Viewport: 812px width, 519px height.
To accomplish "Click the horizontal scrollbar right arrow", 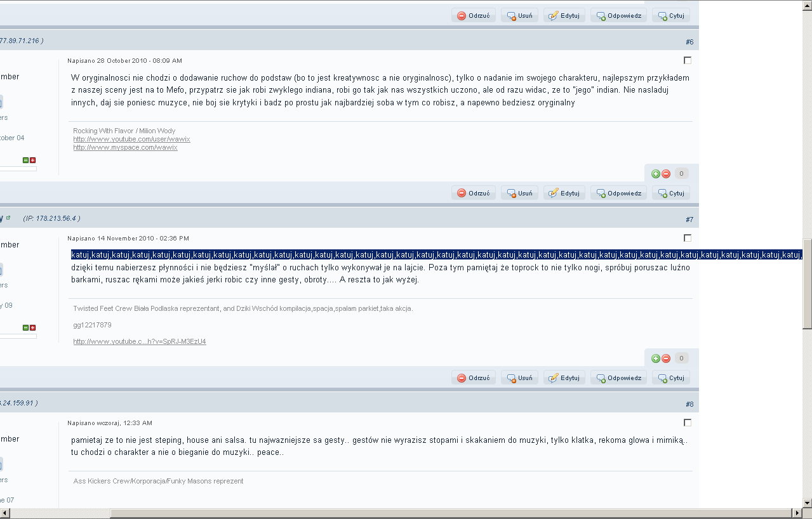I will pyautogui.click(x=797, y=513).
